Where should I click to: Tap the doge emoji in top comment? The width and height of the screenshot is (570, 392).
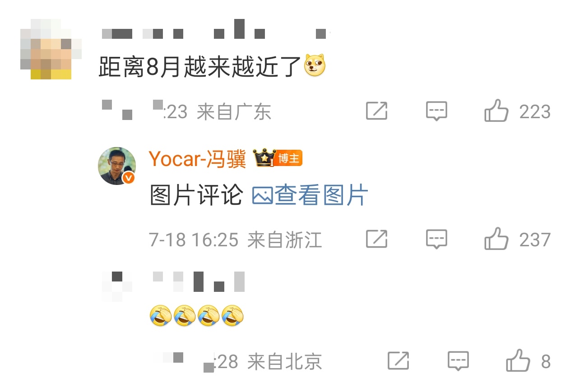tap(315, 65)
